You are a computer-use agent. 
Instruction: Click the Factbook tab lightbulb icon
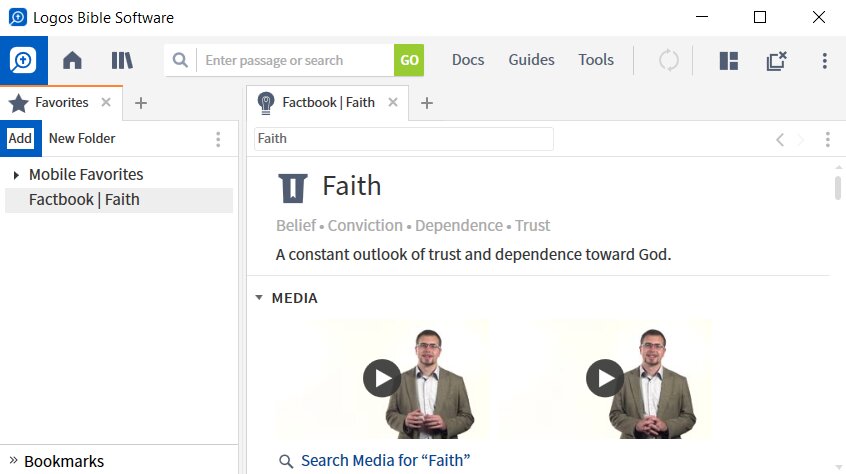tap(265, 103)
